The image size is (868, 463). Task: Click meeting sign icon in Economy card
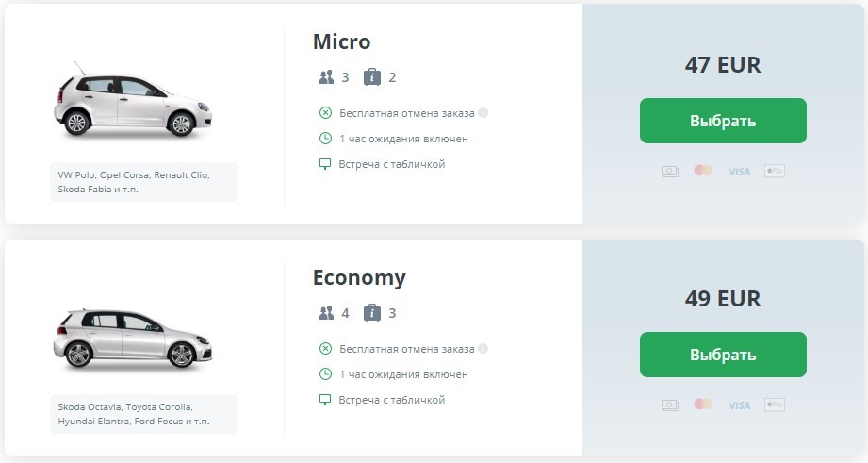(x=325, y=400)
